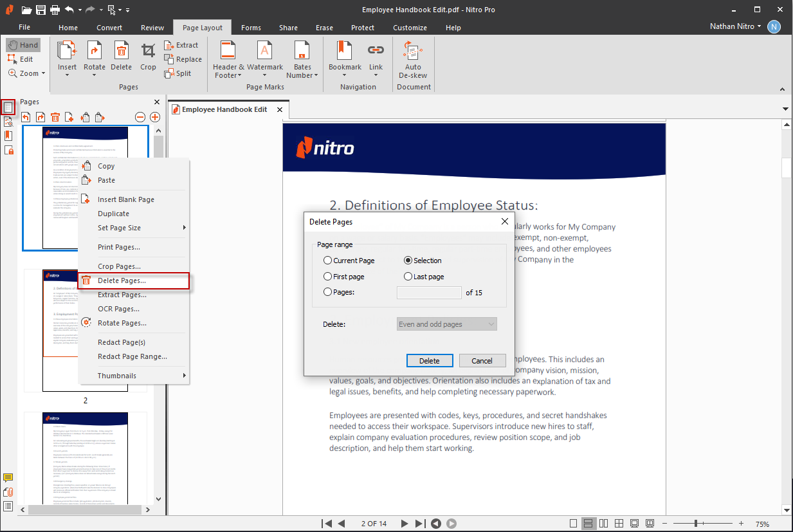This screenshot has height=532, width=793.
Task: Choose the Last page radio option
Action: coord(408,277)
